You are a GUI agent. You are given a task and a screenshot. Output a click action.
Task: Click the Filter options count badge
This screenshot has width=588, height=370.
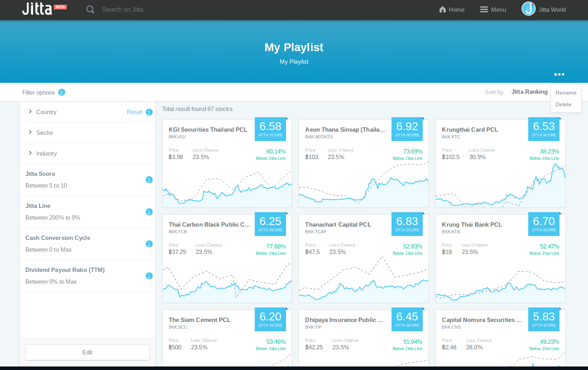62,92
